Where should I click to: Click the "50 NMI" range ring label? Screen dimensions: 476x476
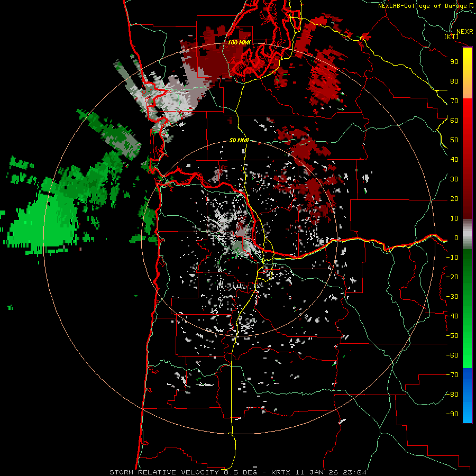239,140
